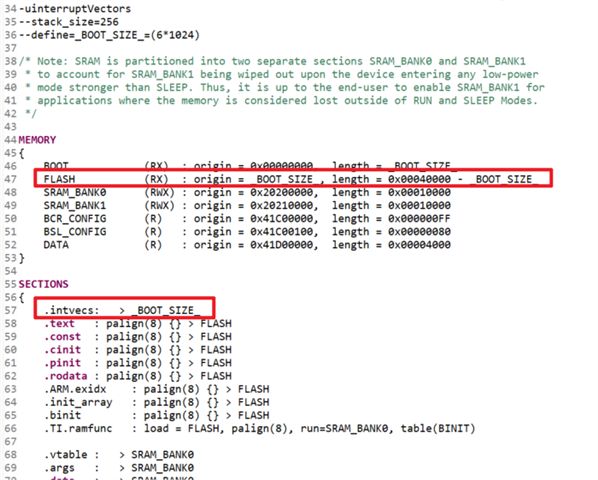Screen dimensions: 598x480
Task: Click the comment text on line 40
Action: pyautogui.click(x=285, y=87)
